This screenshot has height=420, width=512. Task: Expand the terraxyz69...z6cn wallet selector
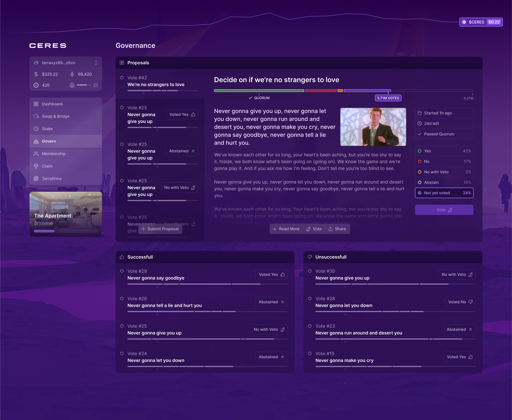(x=66, y=63)
